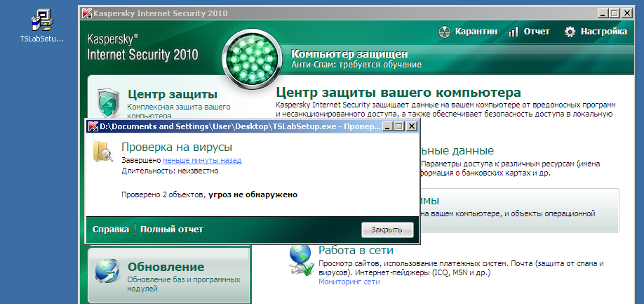Close the scan dialog with X

[x=412, y=126]
